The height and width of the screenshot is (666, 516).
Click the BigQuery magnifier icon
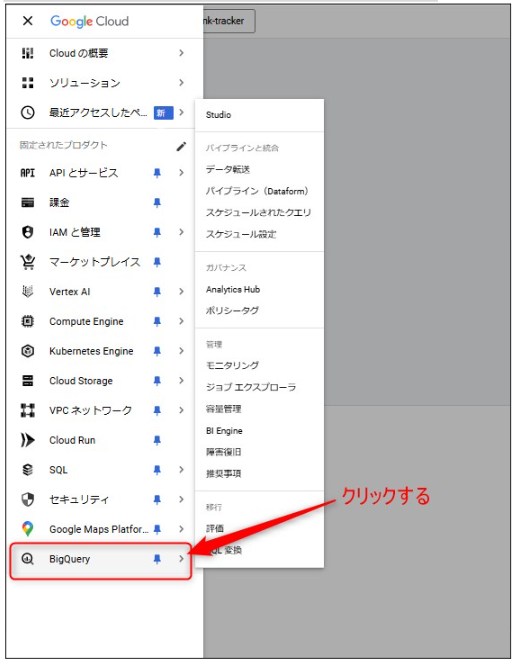click(x=28, y=559)
